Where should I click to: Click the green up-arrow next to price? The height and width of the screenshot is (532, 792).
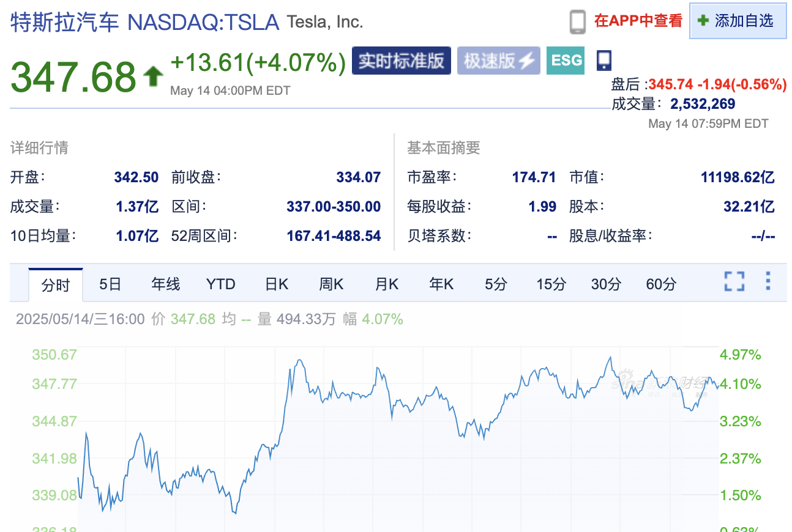pos(153,76)
